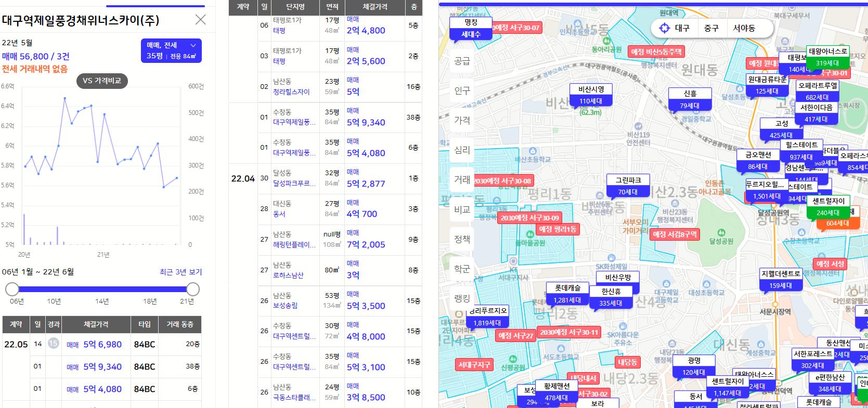868x408 pixels.
Task: Open the 정책 map menu
Action: tap(462, 239)
